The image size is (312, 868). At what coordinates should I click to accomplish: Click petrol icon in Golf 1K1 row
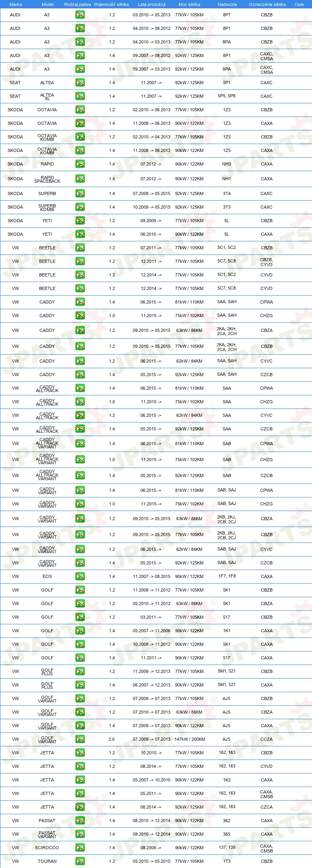(x=80, y=631)
